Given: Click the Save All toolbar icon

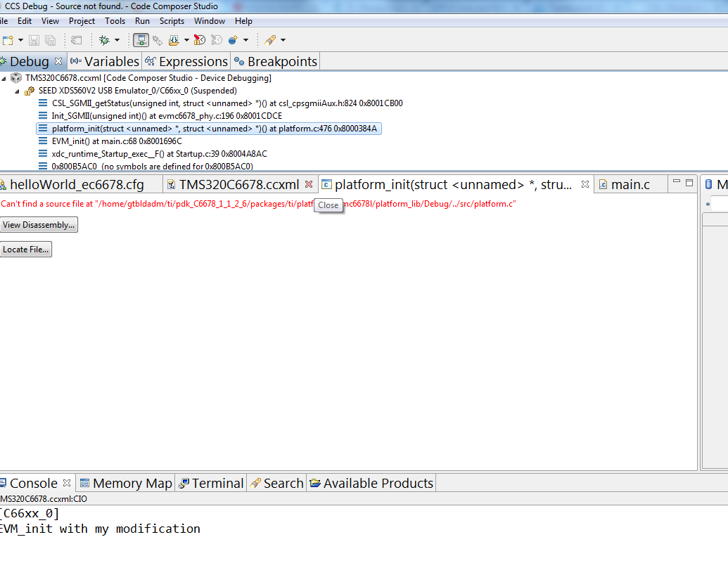Looking at the screenshot, I should click(50, 40).
